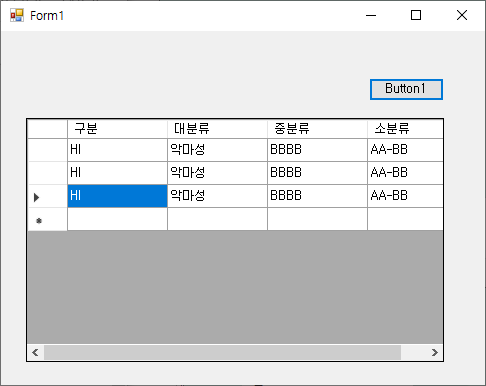486x386 pixels.
Task: Select 악마성 cell in first row
Action: pyautogui.click(x=217, y=150)
